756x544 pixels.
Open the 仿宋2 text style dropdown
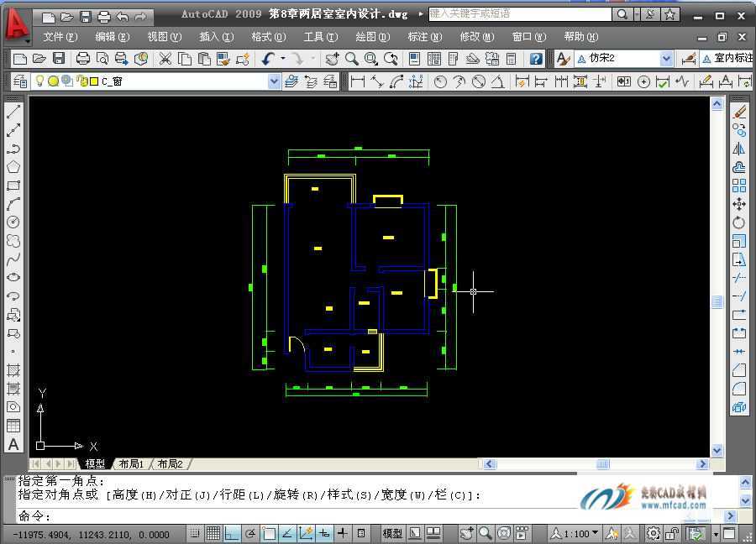click(x=666, y=59)
